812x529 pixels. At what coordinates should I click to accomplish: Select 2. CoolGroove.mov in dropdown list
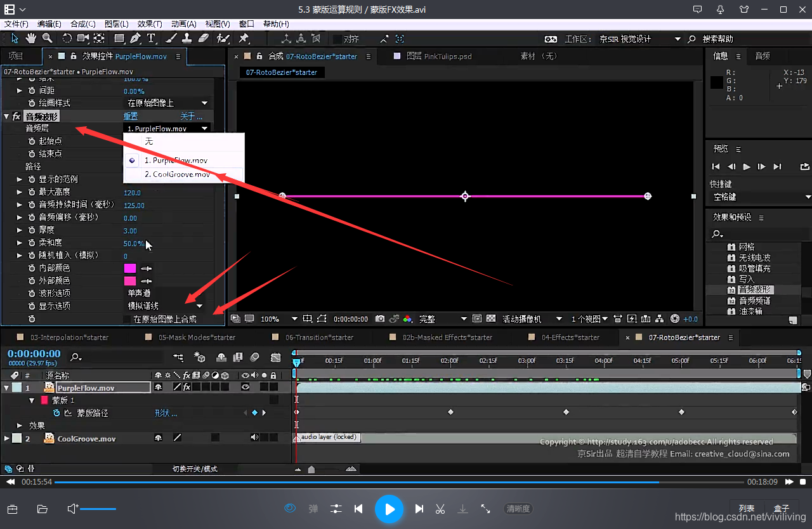pos(184,174)
